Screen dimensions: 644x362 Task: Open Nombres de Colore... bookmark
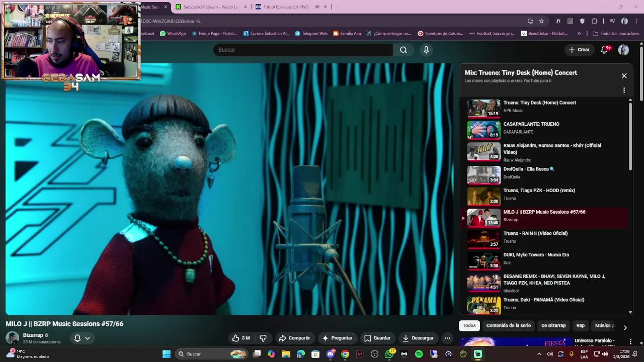(440, 34)
